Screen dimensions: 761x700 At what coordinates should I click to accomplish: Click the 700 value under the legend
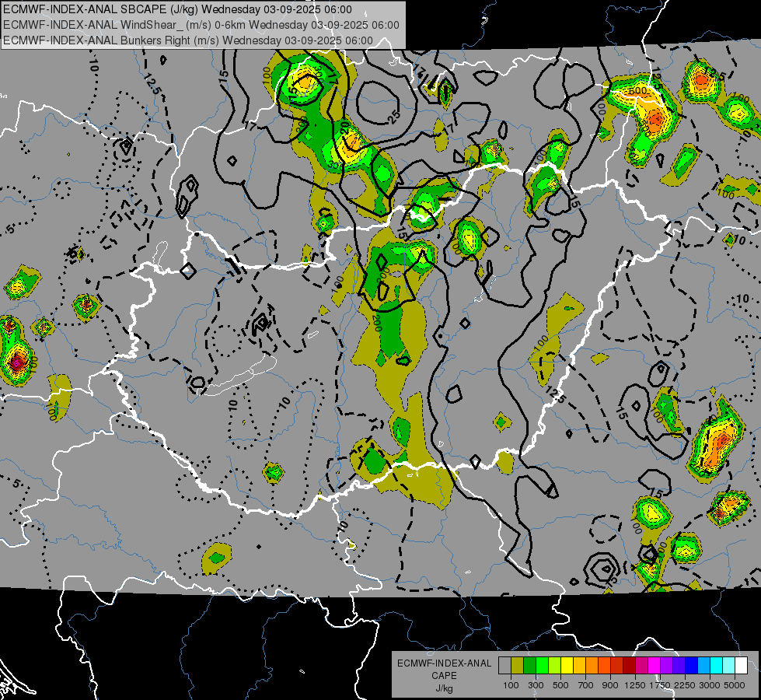(586, 685)
